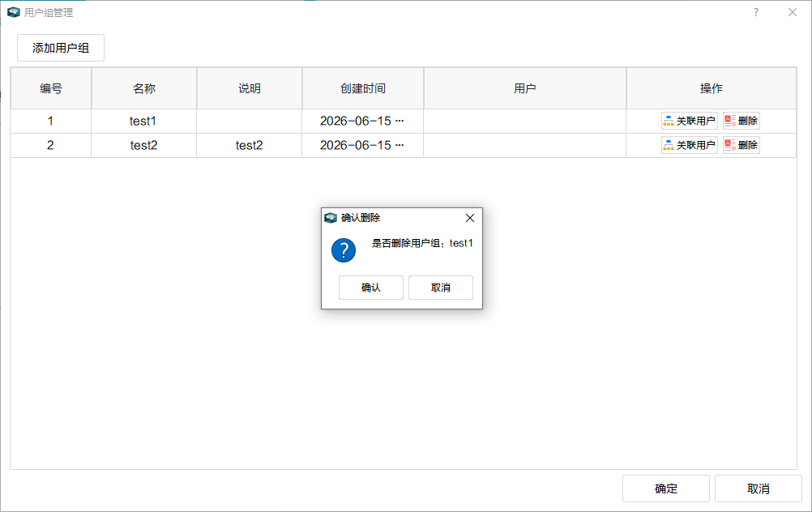Click 关联用户 for test2 row

tap(690, 145)
